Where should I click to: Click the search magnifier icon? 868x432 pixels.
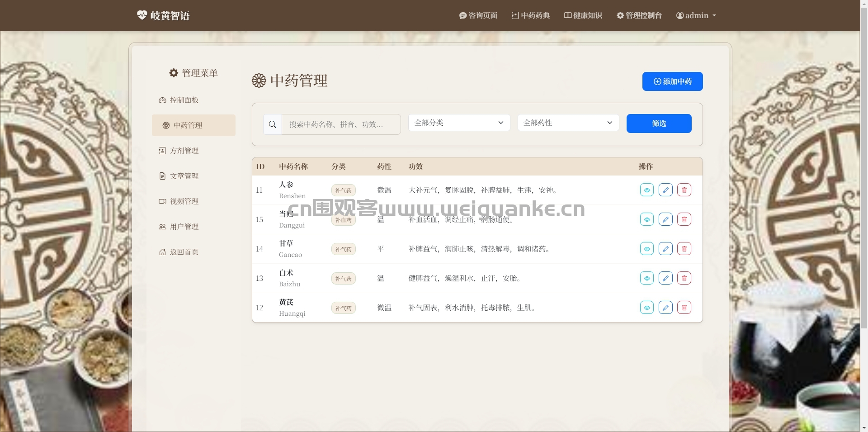point(273,124)
